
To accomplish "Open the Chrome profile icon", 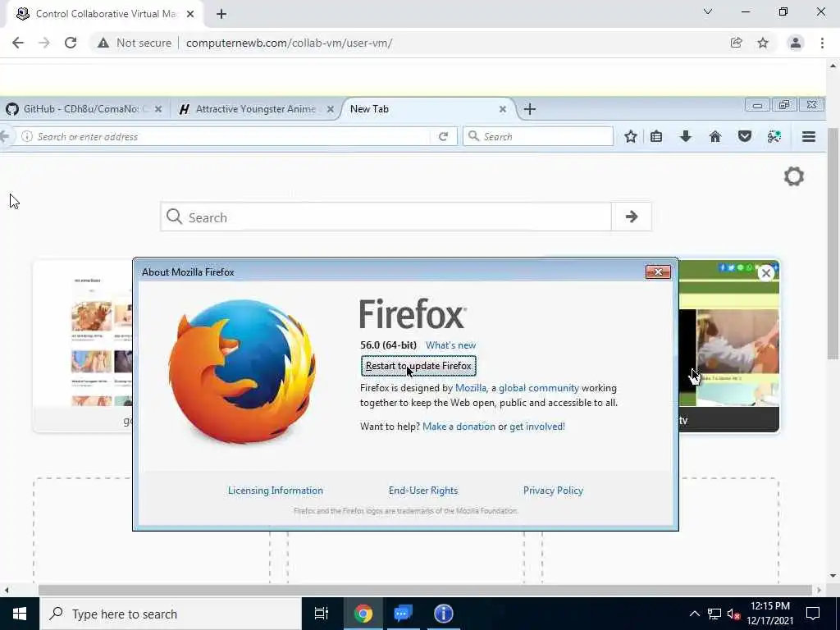I will (796, 43).
